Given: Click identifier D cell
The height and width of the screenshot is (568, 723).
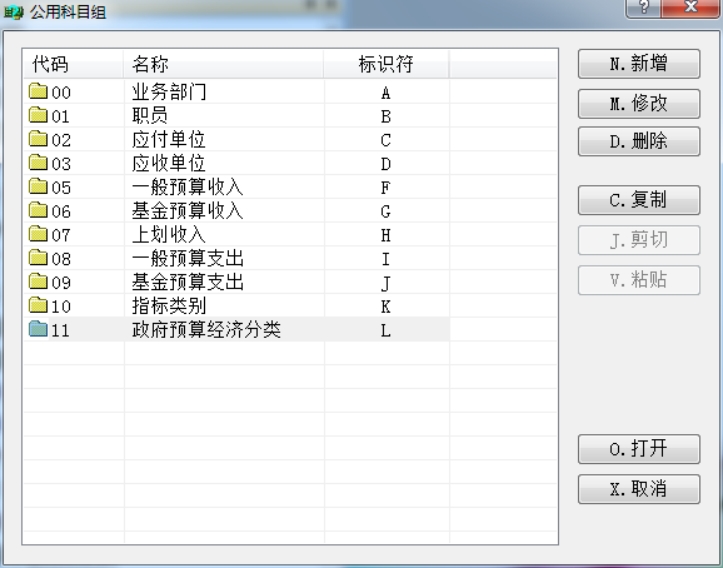Looking at the screenshot, I should click(386, 164).
